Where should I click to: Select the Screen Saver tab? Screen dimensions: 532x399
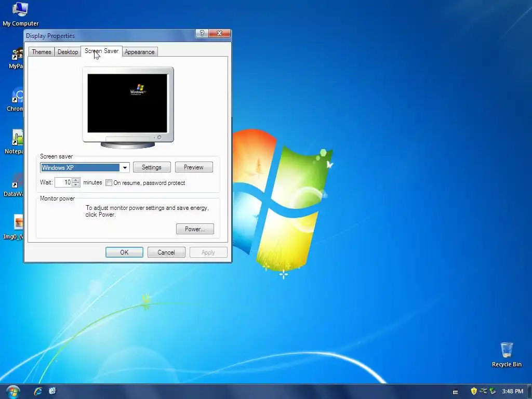(x=101, y=51)
